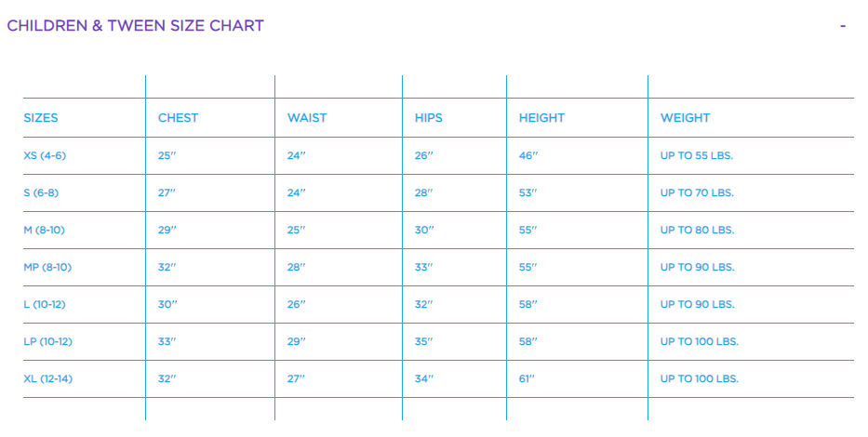This screenshot has height=437, width=868.
Task: Select the WAIST column header
Action: (307, 118)
